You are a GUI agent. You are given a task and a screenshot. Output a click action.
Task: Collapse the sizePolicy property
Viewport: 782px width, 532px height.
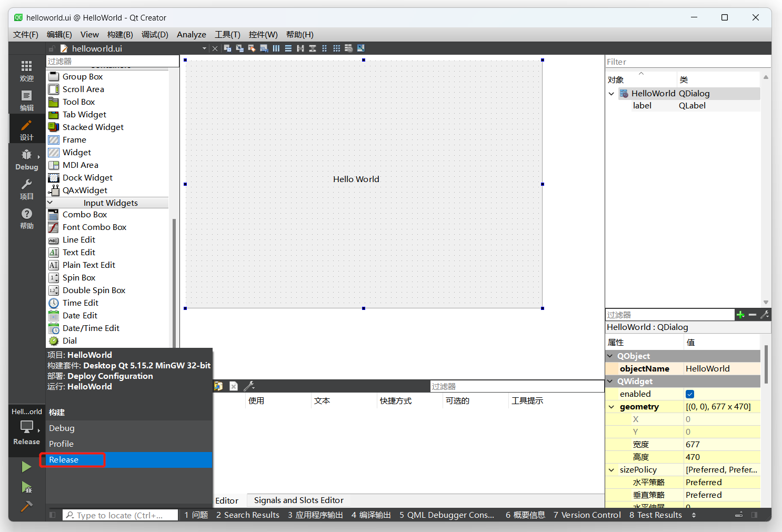tap(611, 470)
